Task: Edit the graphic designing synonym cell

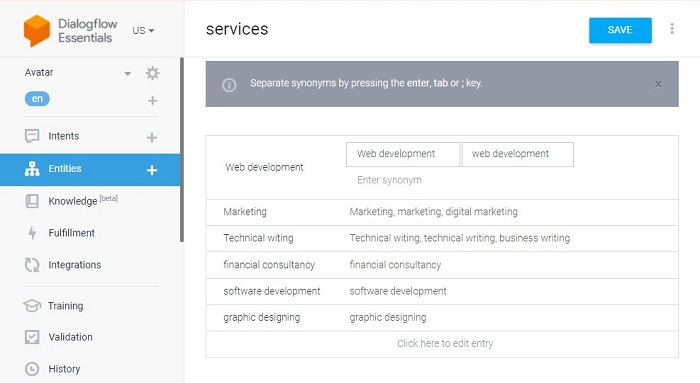Action: [x=388, y=317]
